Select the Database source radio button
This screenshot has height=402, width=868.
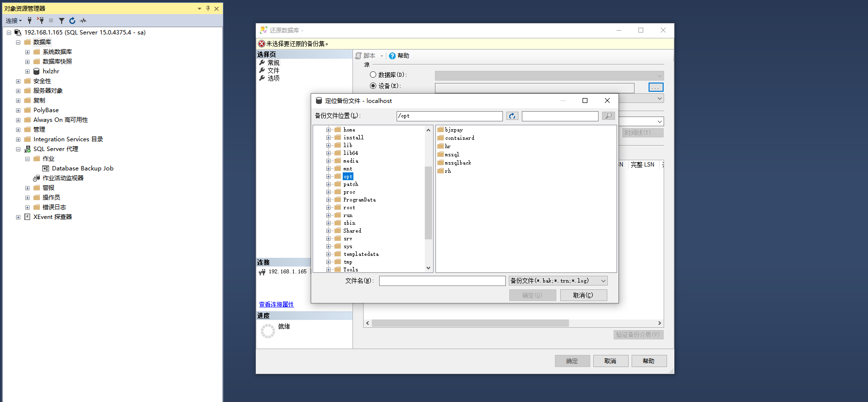click(373, 75)
